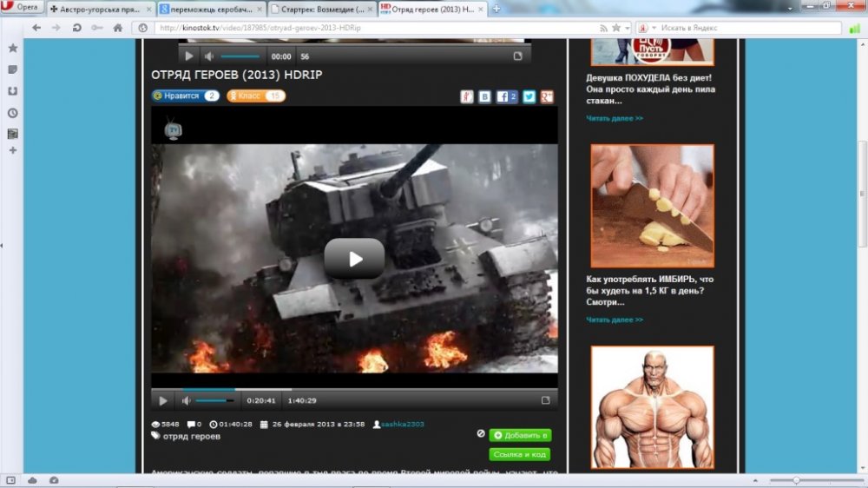Open Notes panel in sidebar
The image size is (868, 488).
click(x=13, y=69)
